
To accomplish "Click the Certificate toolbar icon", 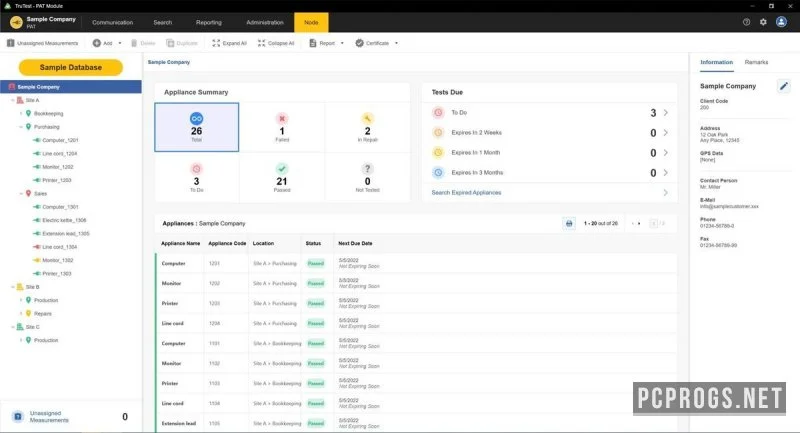I will click(x=359, y=43).
